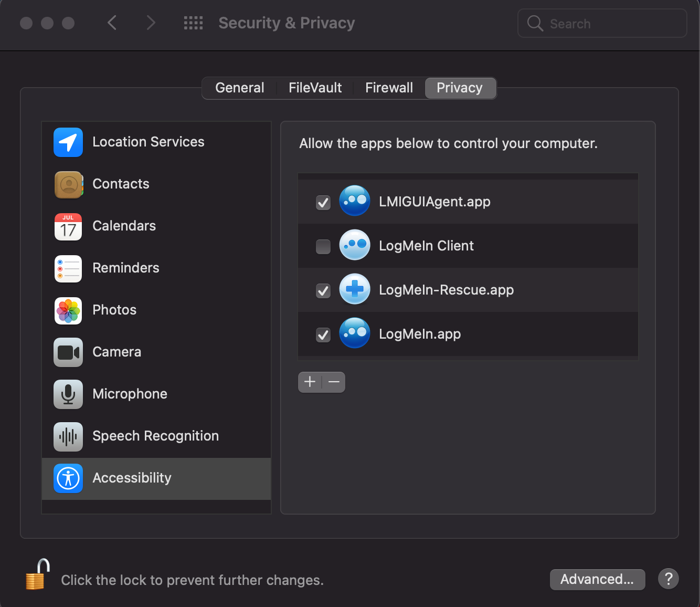Click the Accessibility icon in sidebar
Image resolution: width=700 pixels, height=607 pixels.
pyautogui.click(x=68, y=478)
